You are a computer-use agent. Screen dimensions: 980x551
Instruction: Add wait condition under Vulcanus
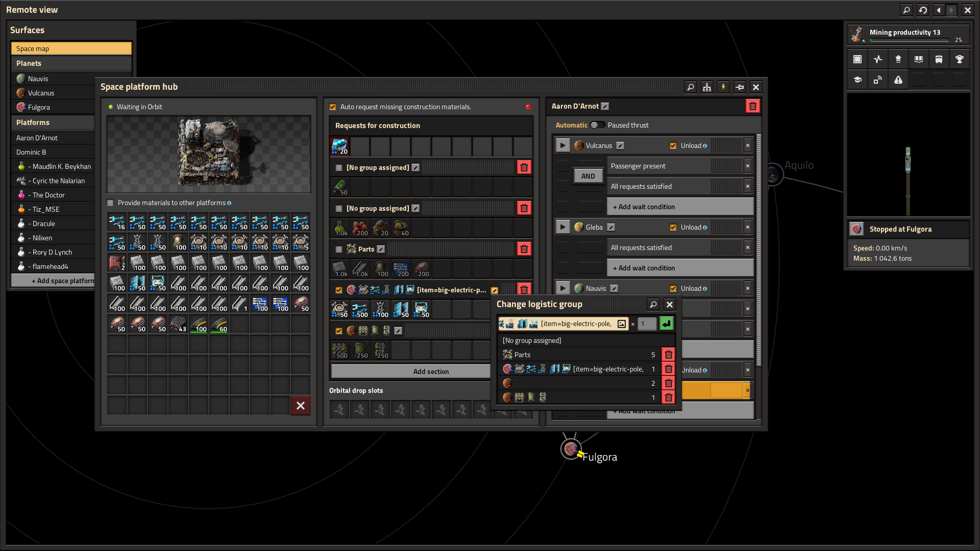point(680,207)
